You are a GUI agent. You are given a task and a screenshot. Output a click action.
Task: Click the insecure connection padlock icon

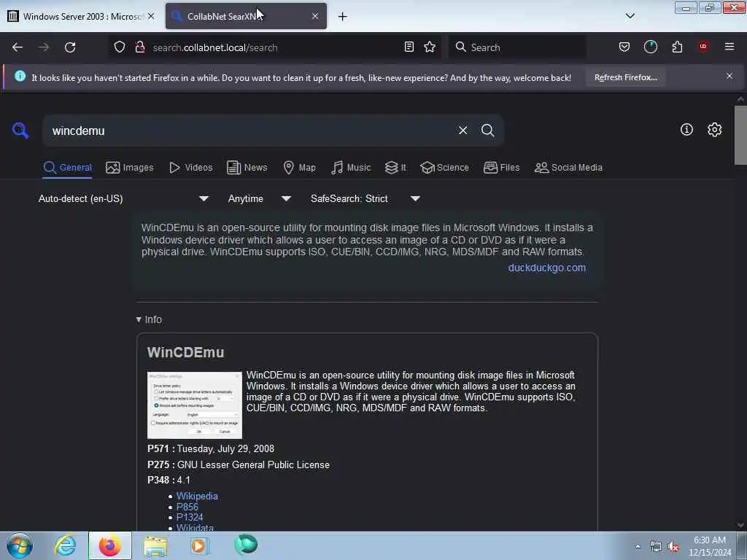click(140, 47)
